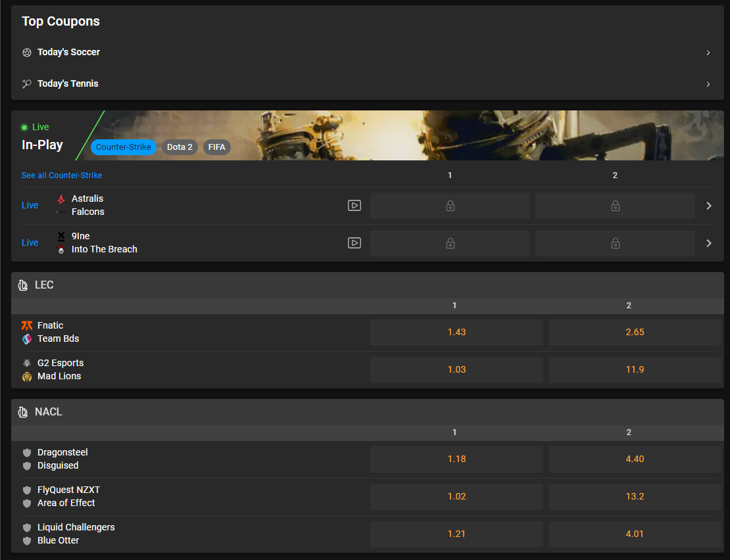This screenshot has width=730, height=560.
Task: Bet on Team Bds at 2.65
Action: click(x=635, y=332)
